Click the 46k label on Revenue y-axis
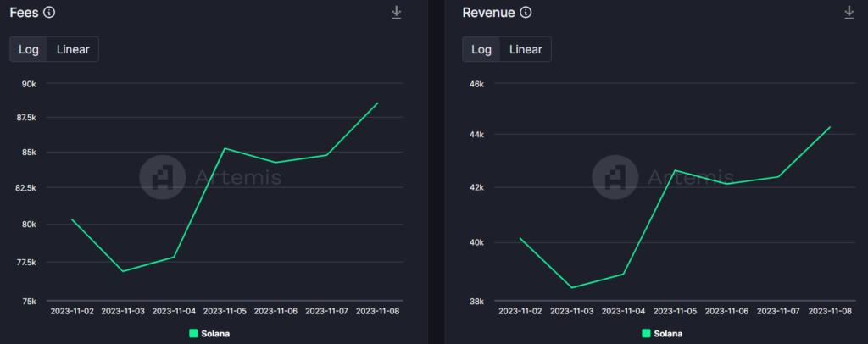868x344 pixels. coord(476,84)
